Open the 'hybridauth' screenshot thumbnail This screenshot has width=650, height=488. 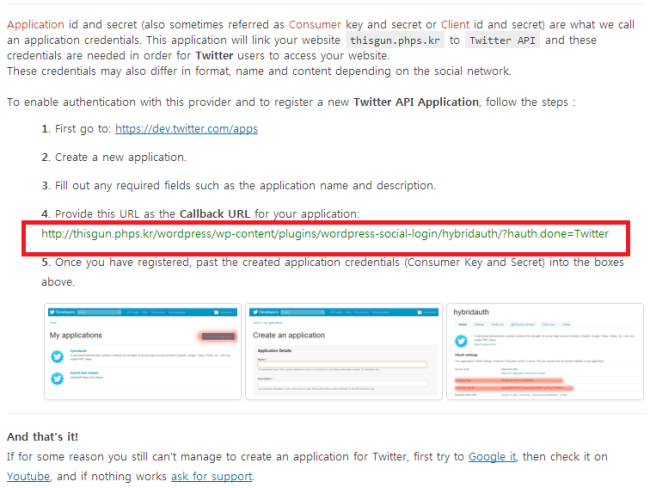pos(545,352)
